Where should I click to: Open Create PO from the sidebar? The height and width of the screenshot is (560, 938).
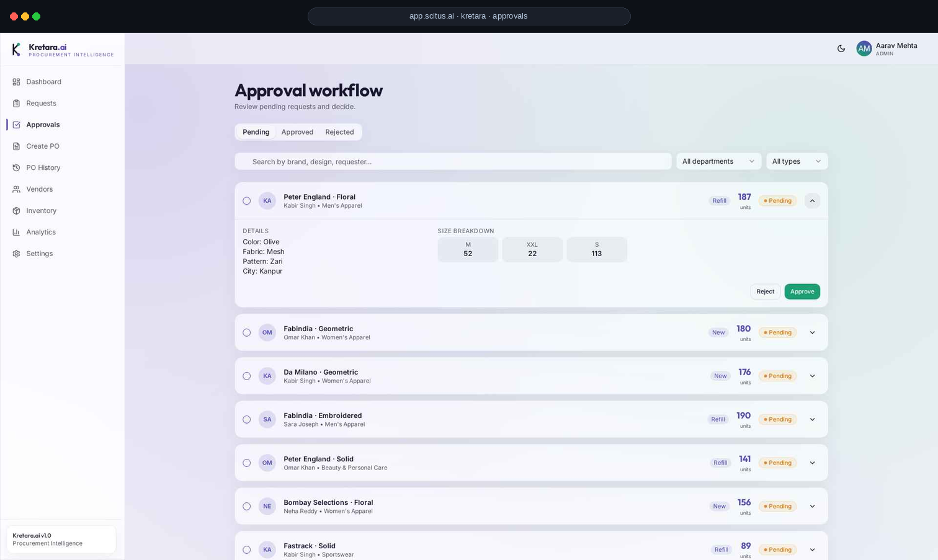62,146
